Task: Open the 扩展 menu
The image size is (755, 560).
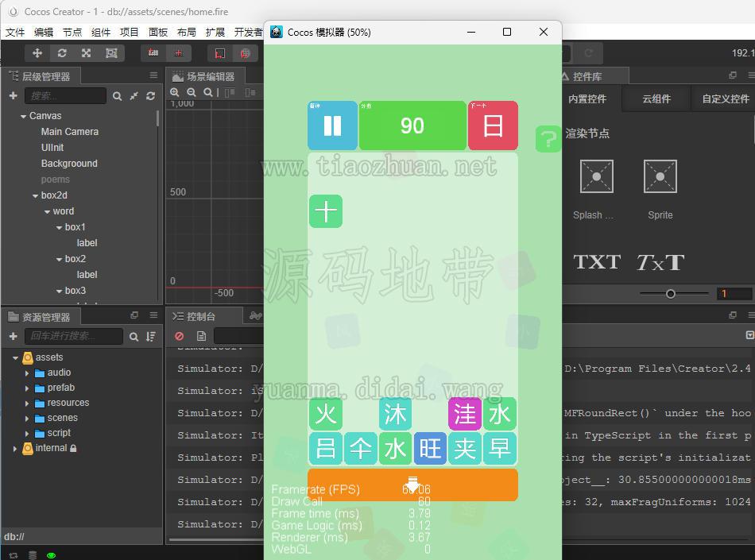Action: [215, 33]
